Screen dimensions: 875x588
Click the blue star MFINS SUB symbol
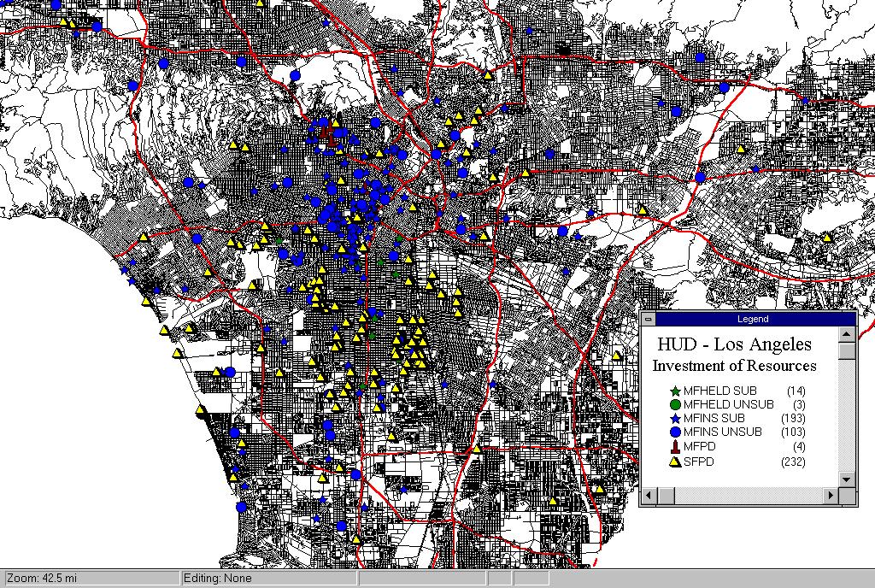[x=674, y=418]
